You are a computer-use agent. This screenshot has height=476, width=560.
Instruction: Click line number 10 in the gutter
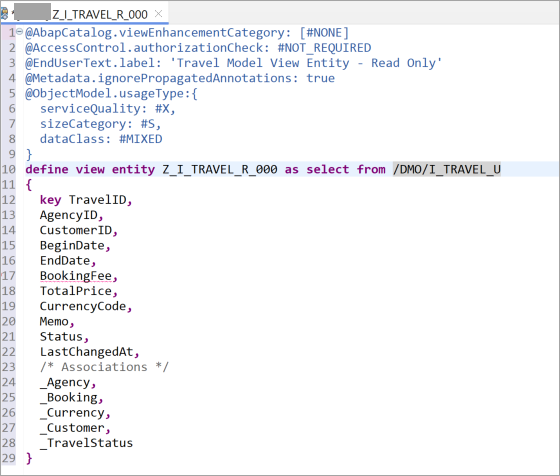coord(9,169)
